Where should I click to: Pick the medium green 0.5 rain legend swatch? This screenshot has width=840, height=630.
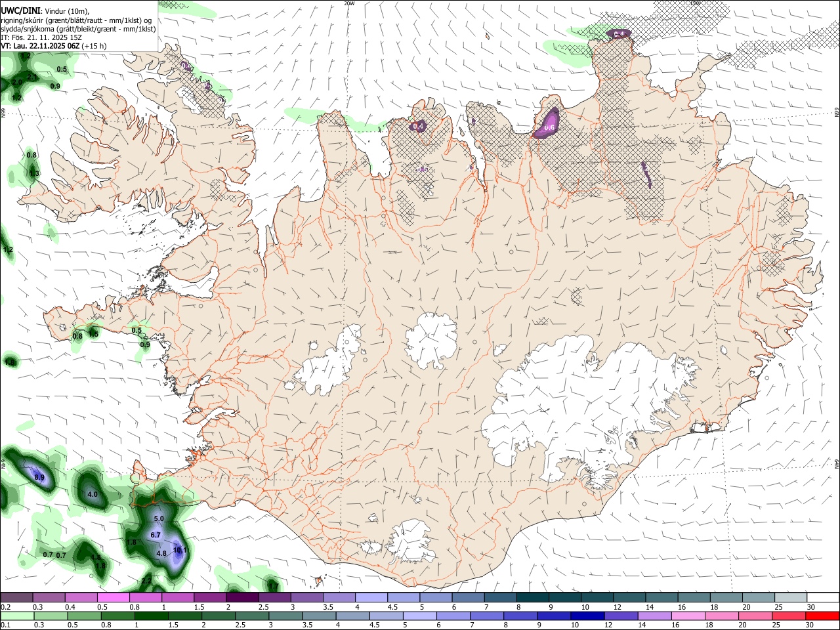click(x=84, y=616)
